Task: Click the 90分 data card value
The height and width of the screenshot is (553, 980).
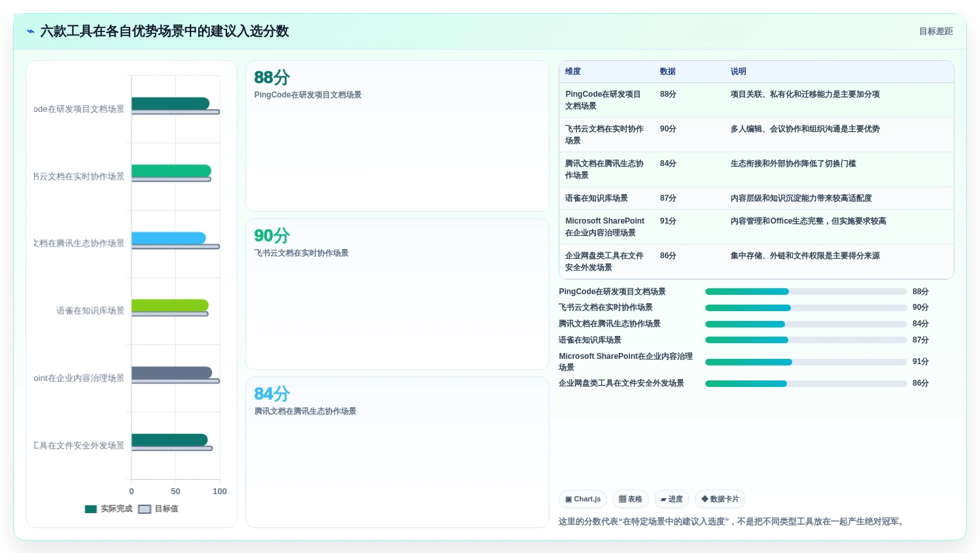Action: click(x=272, y=236)
